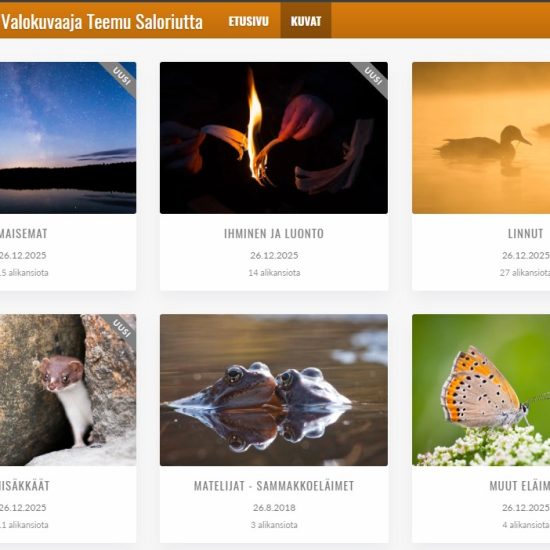
Task: Open the Etusivu menu item
Action: click(248, 21)
